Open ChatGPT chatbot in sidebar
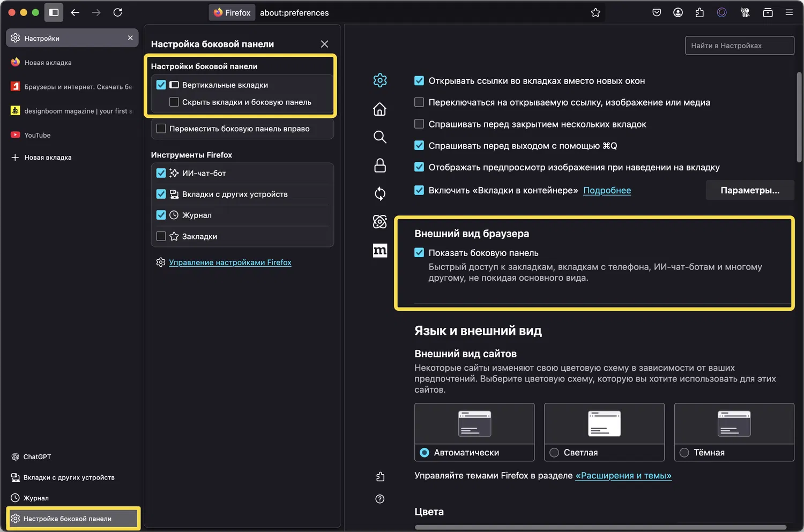The height and width of the screenshot is (532, 804). pos(36,456)
